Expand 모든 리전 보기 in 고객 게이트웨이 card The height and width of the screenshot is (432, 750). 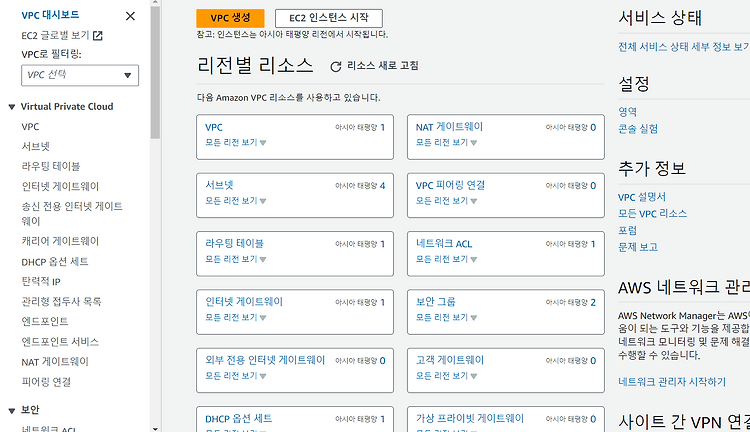[x=446, y=376]
